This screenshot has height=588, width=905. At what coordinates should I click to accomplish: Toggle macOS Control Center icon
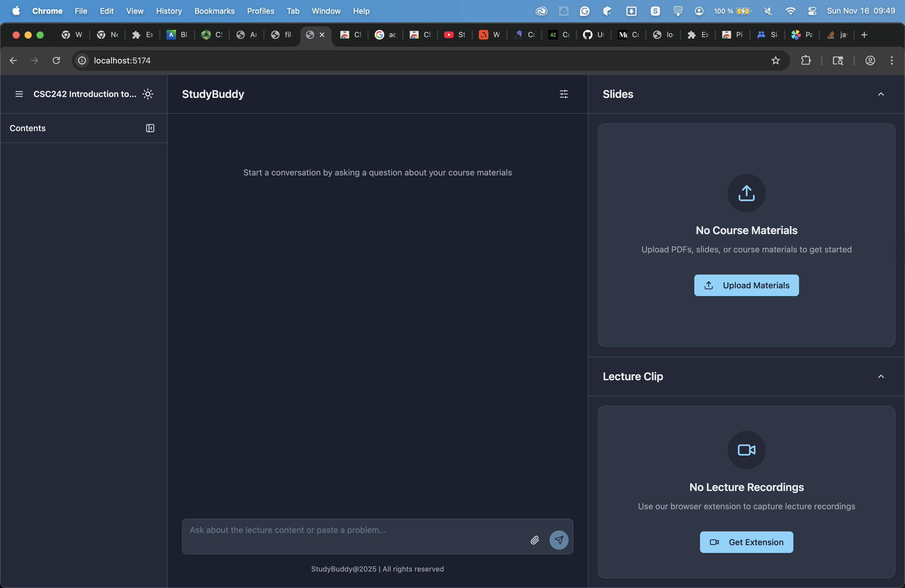point(812,11)
